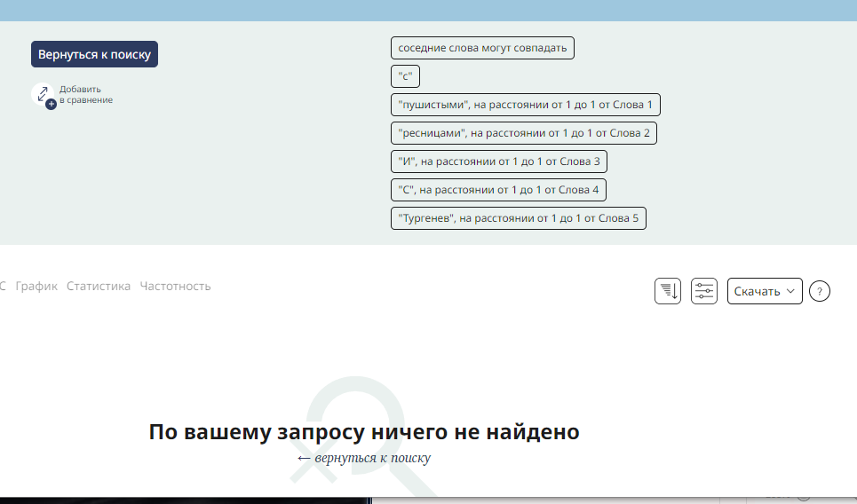Select the lowercase "с" query chip

tap(405, 76)
